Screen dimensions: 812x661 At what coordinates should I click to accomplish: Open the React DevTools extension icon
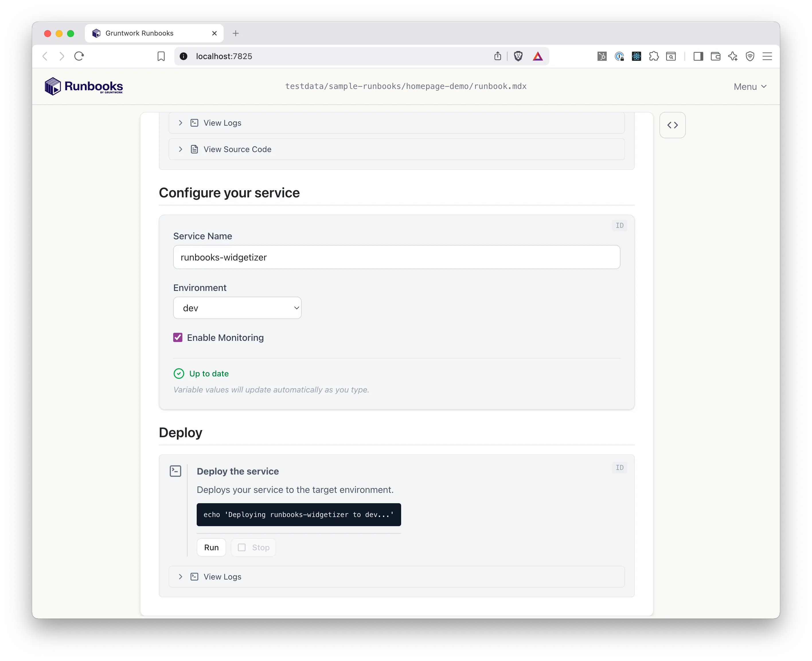tap(636, 56)
